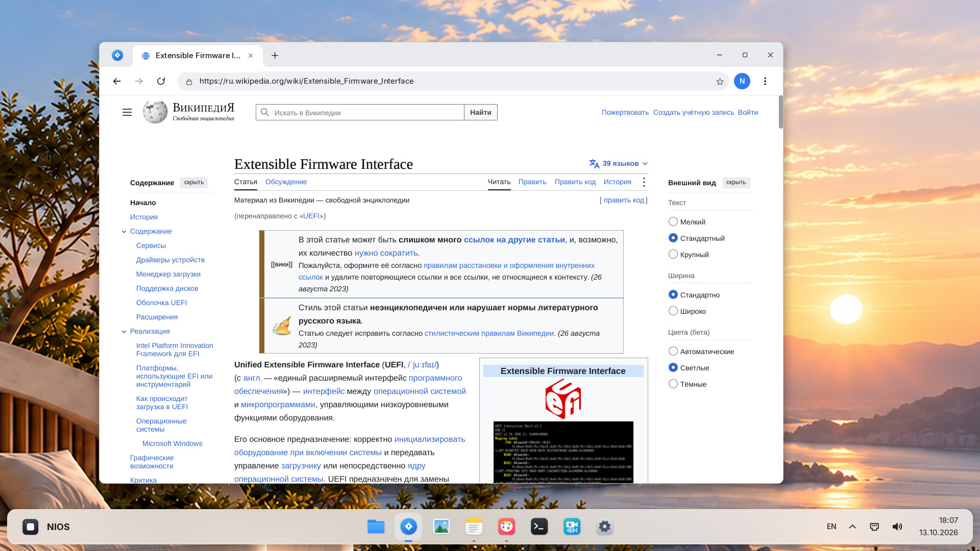This screenshot has width=980, height=551.
Task: Click the Найти search button
Action: [481, 112]
